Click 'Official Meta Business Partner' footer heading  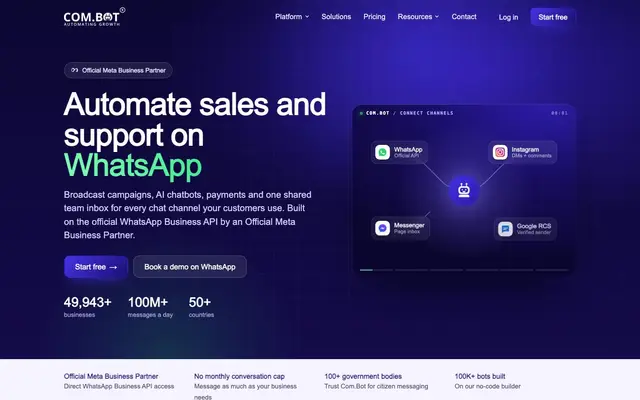click(x=111, y=376)
